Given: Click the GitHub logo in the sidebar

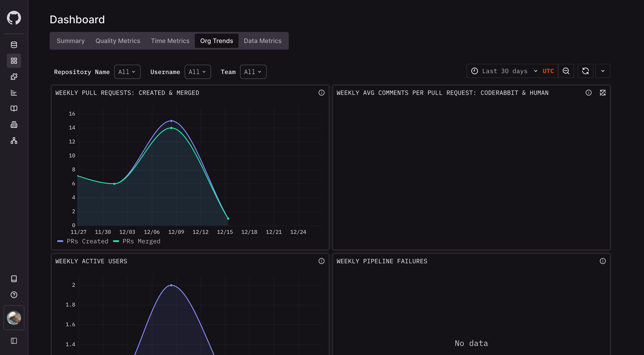Looking at the screenshot, I should 14,18.
